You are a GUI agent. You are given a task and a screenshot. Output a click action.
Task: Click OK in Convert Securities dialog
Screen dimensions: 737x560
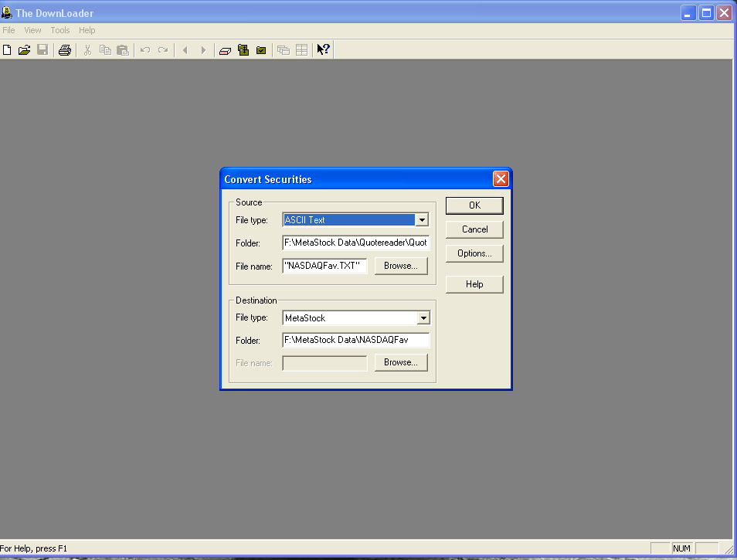click(475, 205)
